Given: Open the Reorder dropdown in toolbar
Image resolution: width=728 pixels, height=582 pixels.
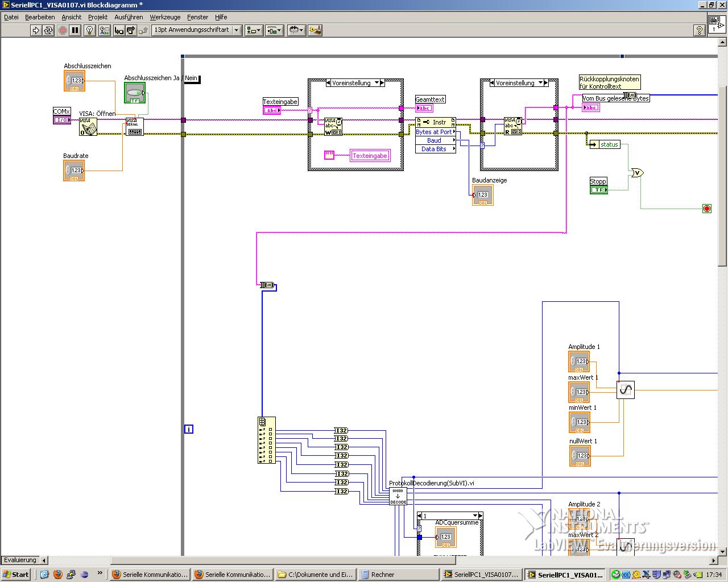Looking at the screenshot, I should (296, 30).
